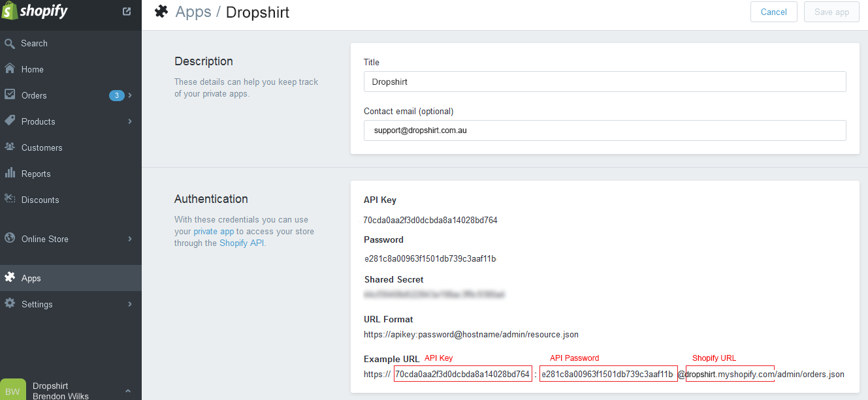
Task: Click the Brendon Wilks account name
Action: pos(61,395)
